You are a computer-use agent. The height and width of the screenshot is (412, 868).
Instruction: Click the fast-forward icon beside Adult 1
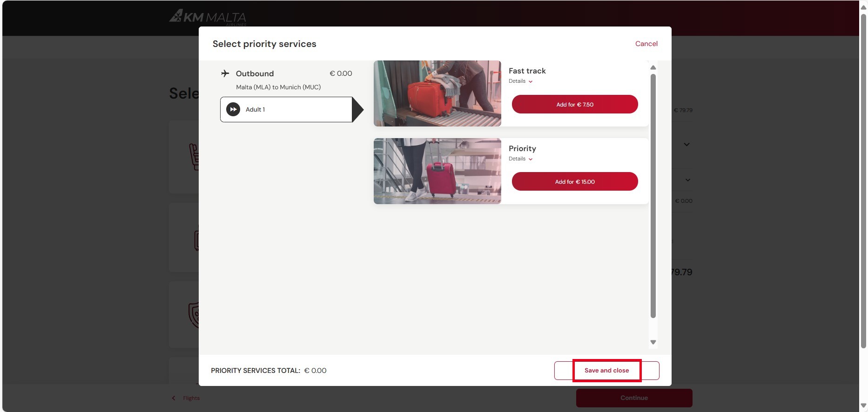click(233, 109)
